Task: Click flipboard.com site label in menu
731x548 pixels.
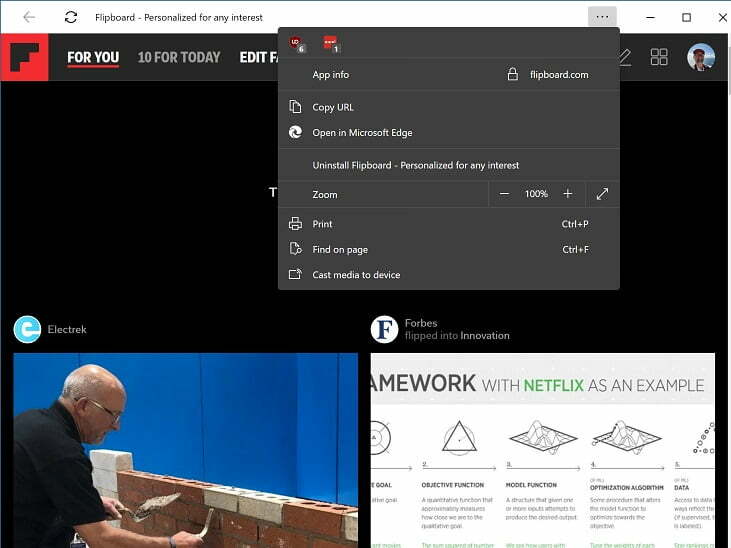Action: [x=559, y=75]
